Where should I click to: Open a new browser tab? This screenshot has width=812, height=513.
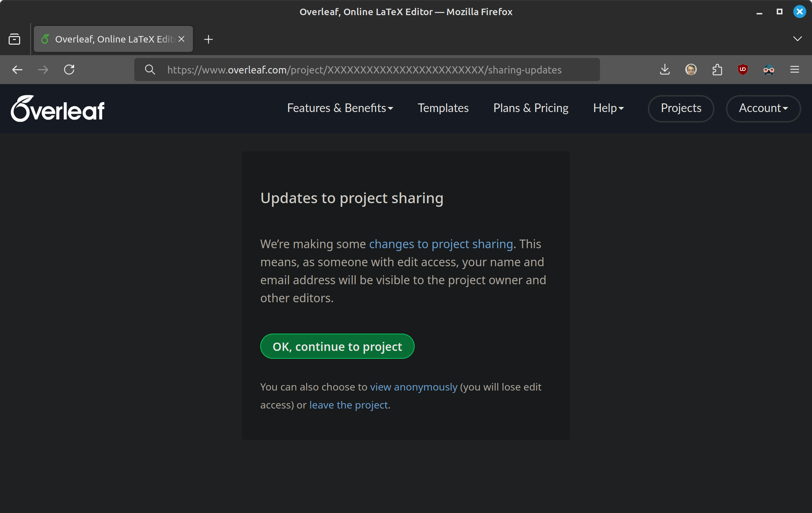tap(208, 39)
